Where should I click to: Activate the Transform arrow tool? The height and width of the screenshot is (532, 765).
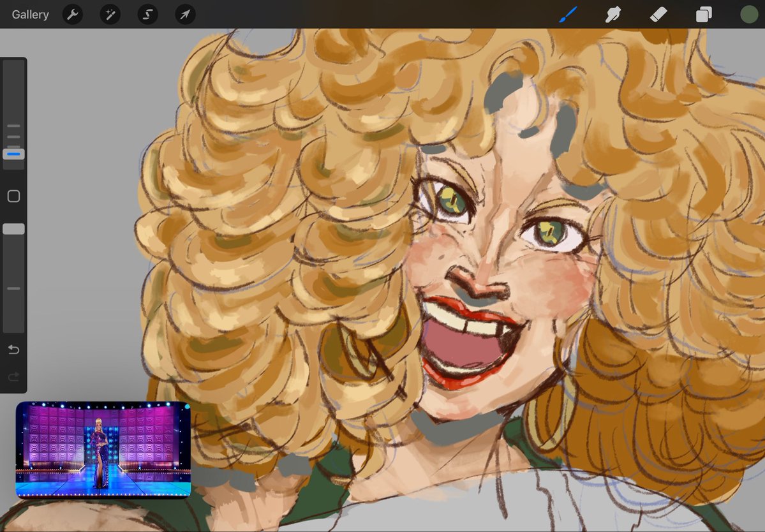(186, 15)
